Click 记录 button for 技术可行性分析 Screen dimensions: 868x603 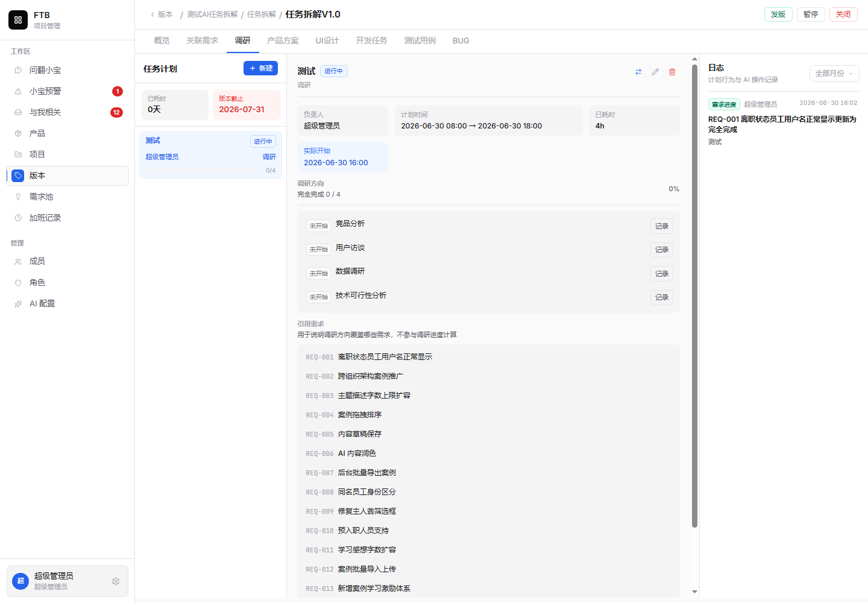662,297
